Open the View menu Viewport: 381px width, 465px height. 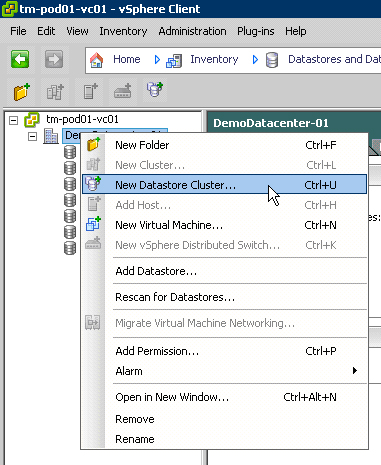tap(77, 31)
